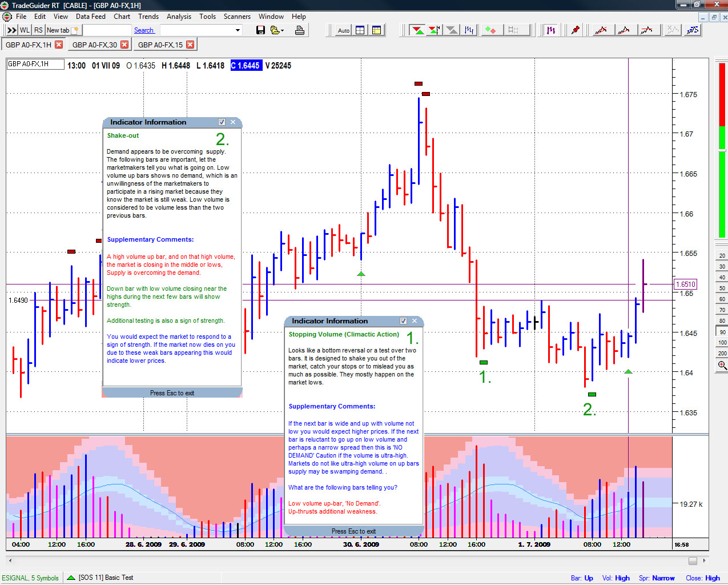
Task: Open the Scanners menu
Action: 237,17
